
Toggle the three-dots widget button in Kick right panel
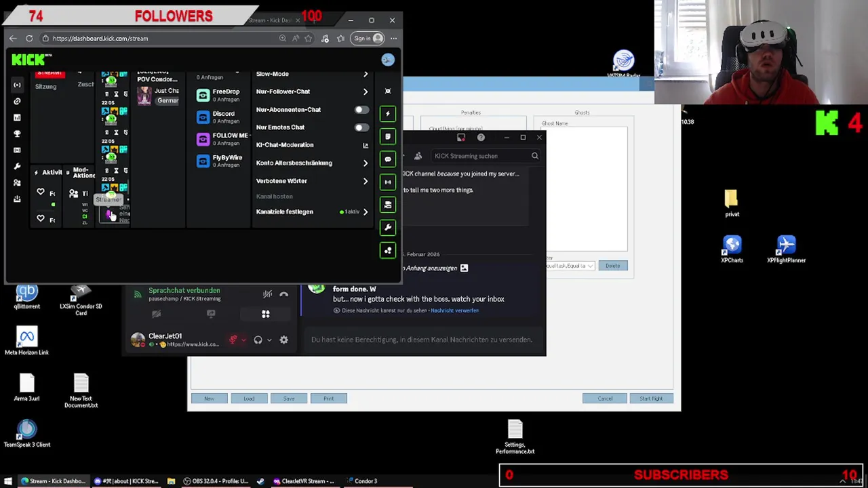pyautogui.click(x=388, y=250)
